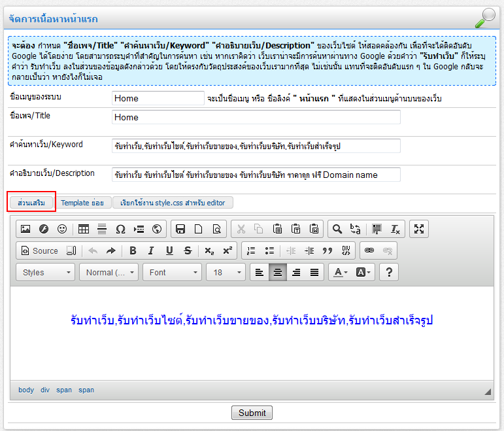
Task: Maximize the editor area
Action: tap(420, 229)
